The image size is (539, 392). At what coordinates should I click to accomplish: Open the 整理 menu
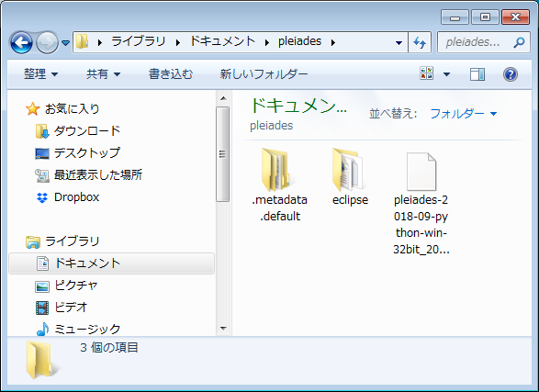coord(41,73)
